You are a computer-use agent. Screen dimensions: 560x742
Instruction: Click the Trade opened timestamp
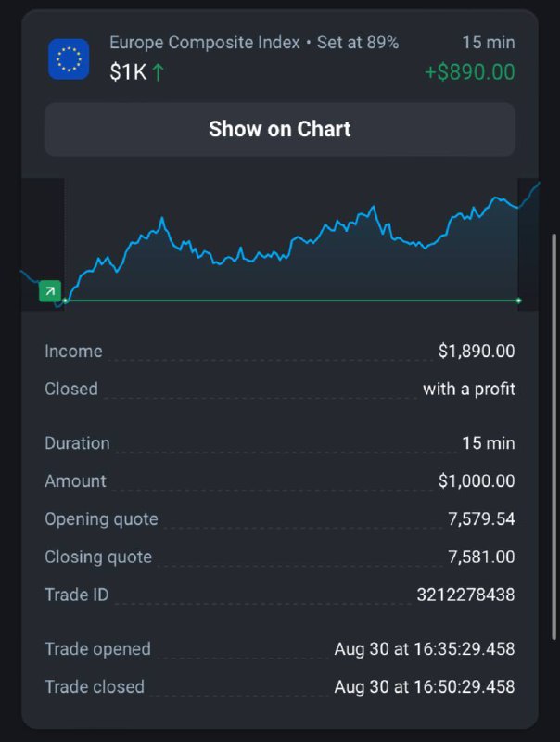coord(425,648)
